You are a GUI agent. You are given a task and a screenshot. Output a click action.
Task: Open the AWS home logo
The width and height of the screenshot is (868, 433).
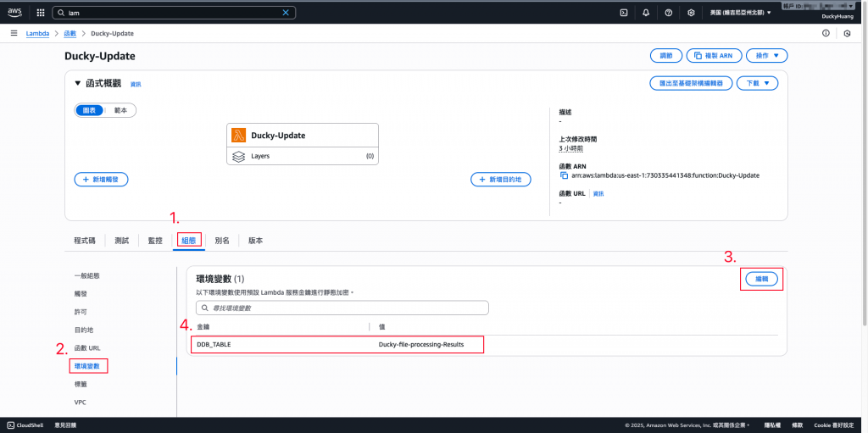click(x=14, y=12)
